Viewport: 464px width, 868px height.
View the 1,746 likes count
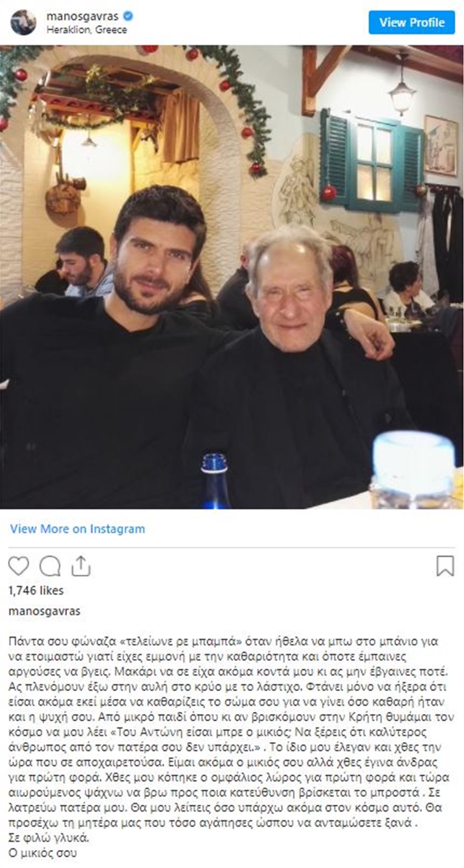[36, 590]
